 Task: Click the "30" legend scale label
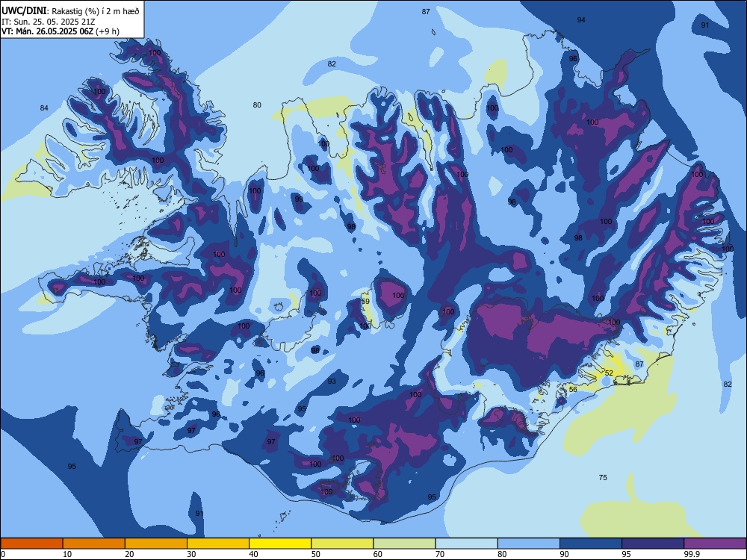click(x=191, y=554)
